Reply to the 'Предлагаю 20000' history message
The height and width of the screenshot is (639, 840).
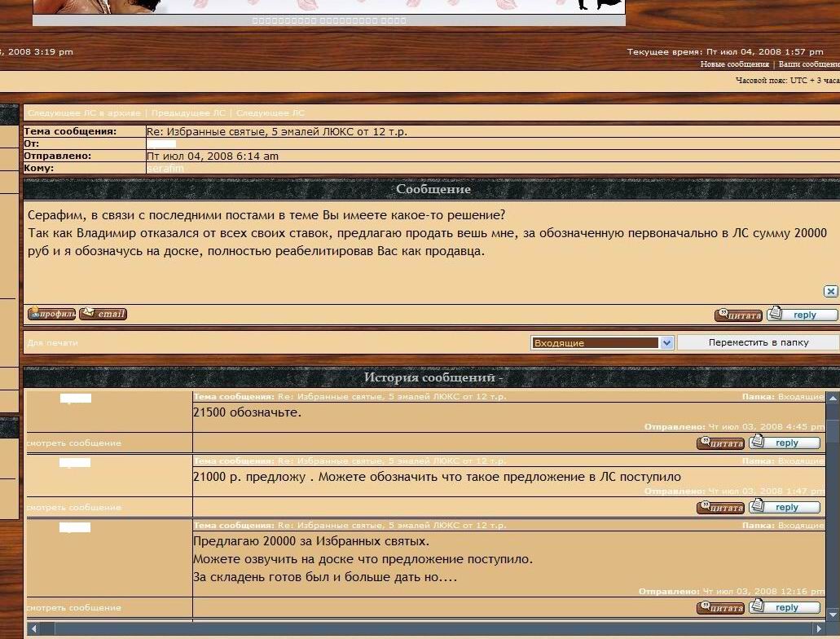(785, 607)
